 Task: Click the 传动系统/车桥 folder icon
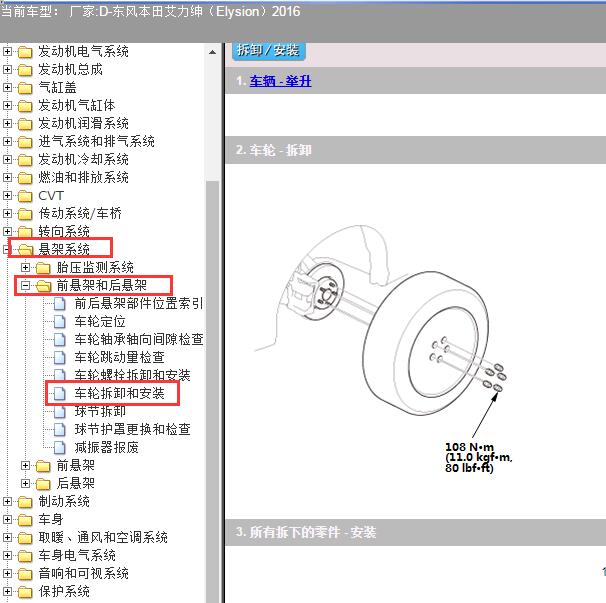pos(25,214)
